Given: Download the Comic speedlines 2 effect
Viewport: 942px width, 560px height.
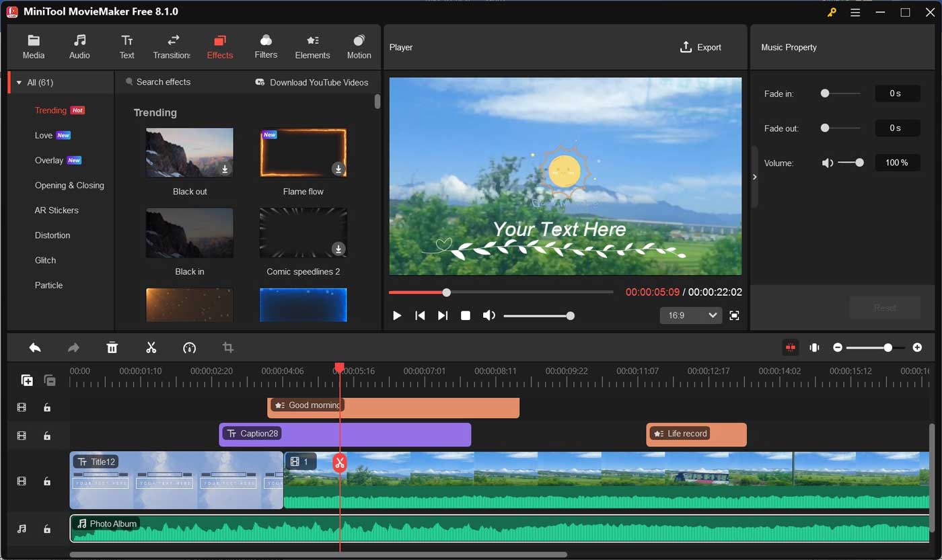Looking at the screenshot, I should (x=338, y=249).
